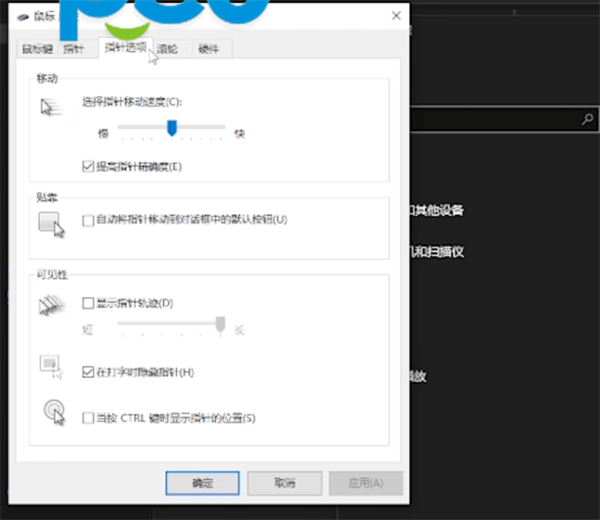
Task: Open the 指针 tab
Action: tap(73, 49)
